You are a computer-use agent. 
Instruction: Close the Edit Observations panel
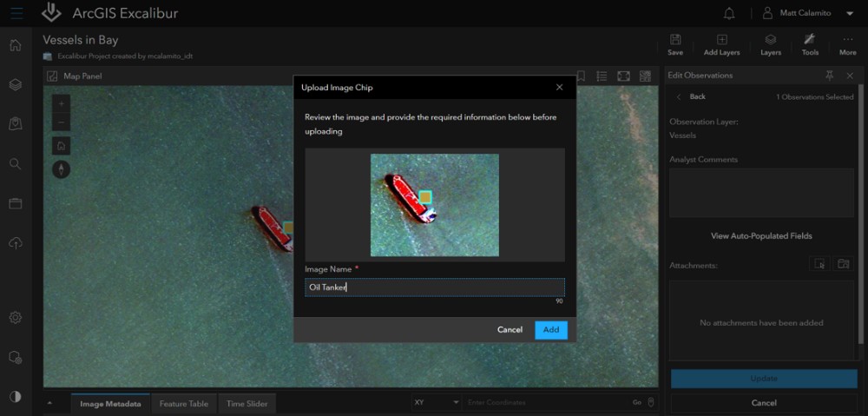click(850, 76)
